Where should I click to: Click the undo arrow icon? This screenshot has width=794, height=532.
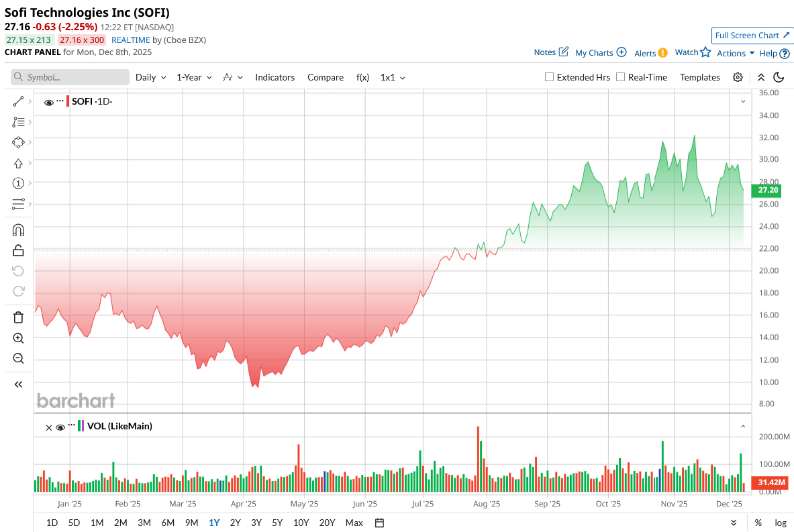[18, 271]
